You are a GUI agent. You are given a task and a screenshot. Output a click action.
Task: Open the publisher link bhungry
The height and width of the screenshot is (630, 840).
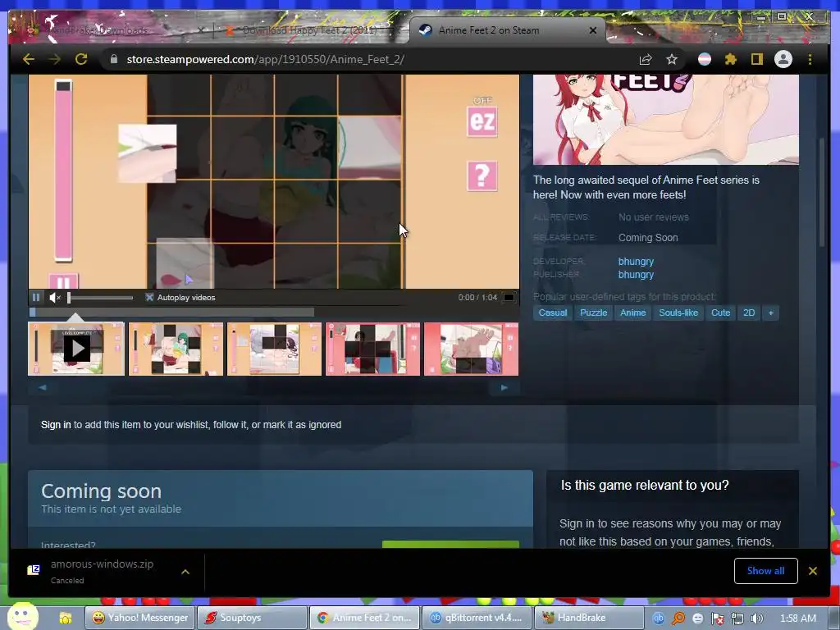click(636, 275)
